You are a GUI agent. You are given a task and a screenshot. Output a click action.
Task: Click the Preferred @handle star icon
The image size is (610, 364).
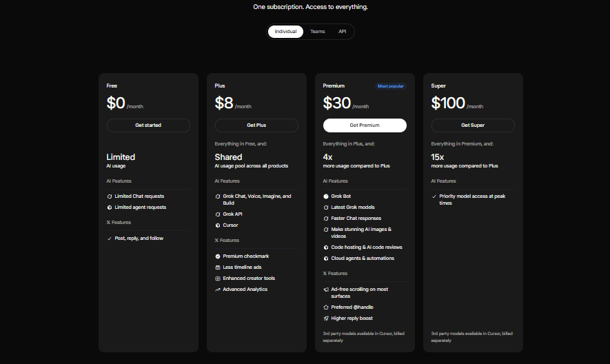[325, 307]
